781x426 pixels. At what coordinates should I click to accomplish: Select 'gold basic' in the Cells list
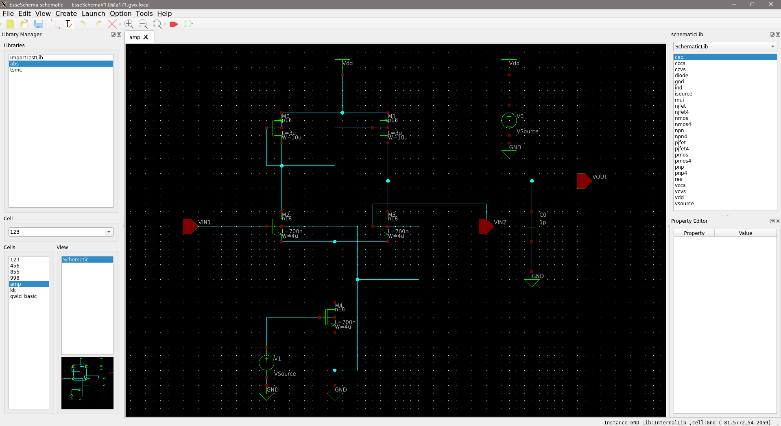point(23,297)
